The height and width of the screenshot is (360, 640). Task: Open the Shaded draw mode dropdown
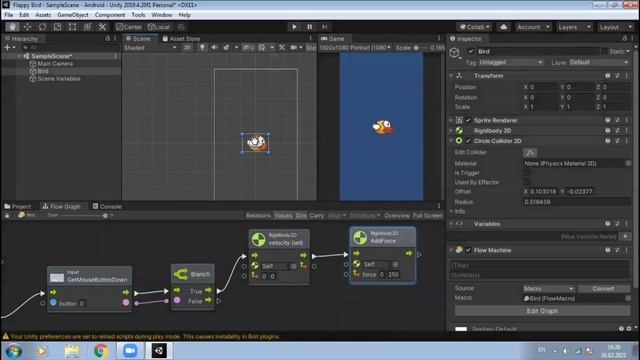[x=150, y=48]
